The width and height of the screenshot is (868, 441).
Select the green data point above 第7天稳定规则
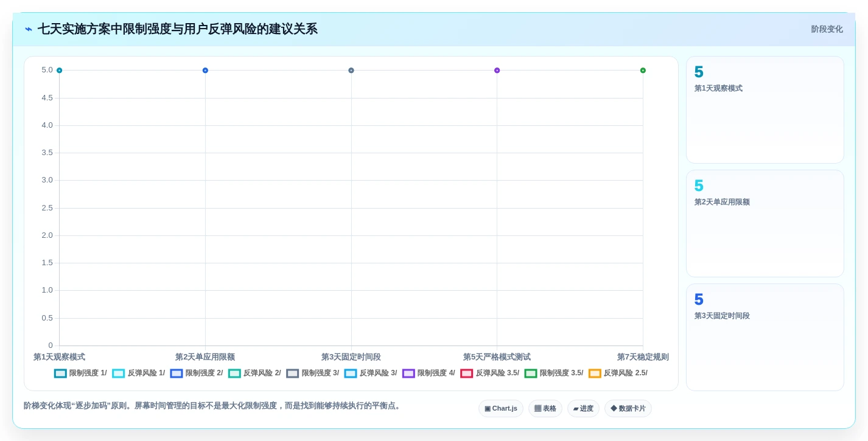point(643,71)
